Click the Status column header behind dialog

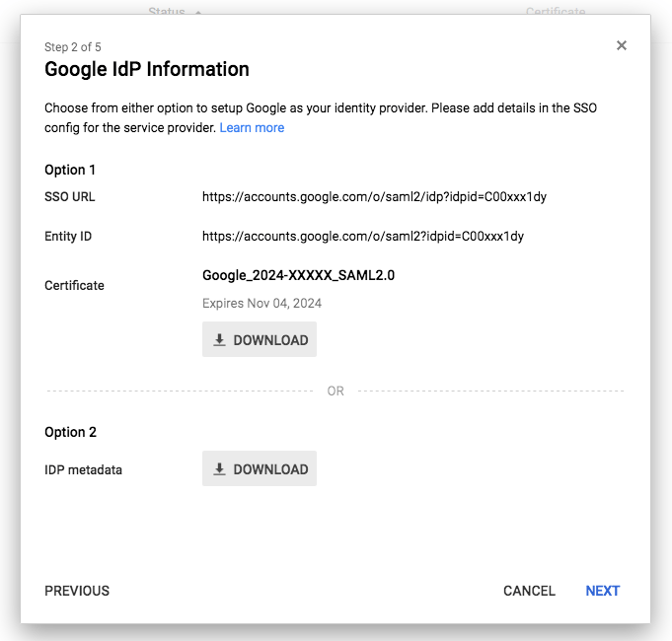click(167, 11)
